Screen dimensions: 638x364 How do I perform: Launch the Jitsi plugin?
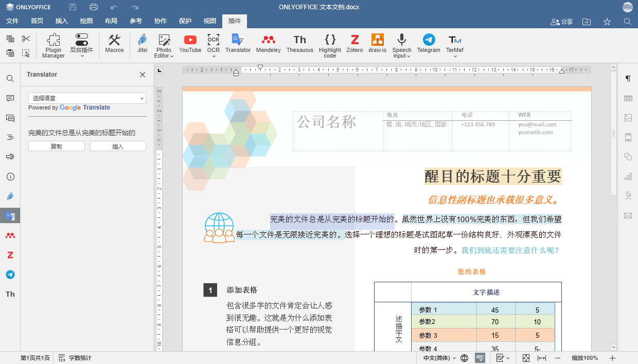[x=141, y=45]
